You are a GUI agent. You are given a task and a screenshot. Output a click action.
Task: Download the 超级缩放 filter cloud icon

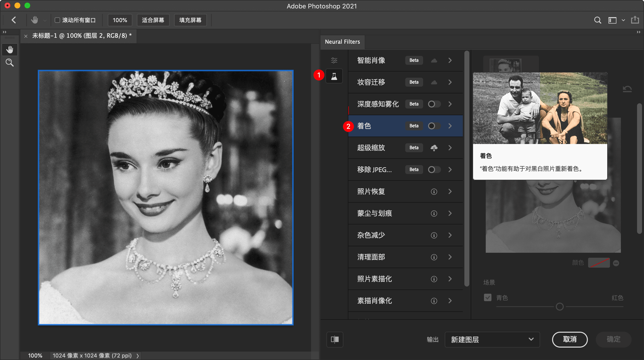pos(434,148)
